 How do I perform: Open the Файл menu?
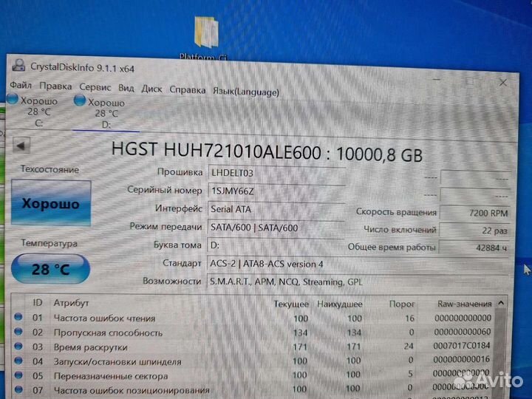pyautogui.click(x=21, y=85)
